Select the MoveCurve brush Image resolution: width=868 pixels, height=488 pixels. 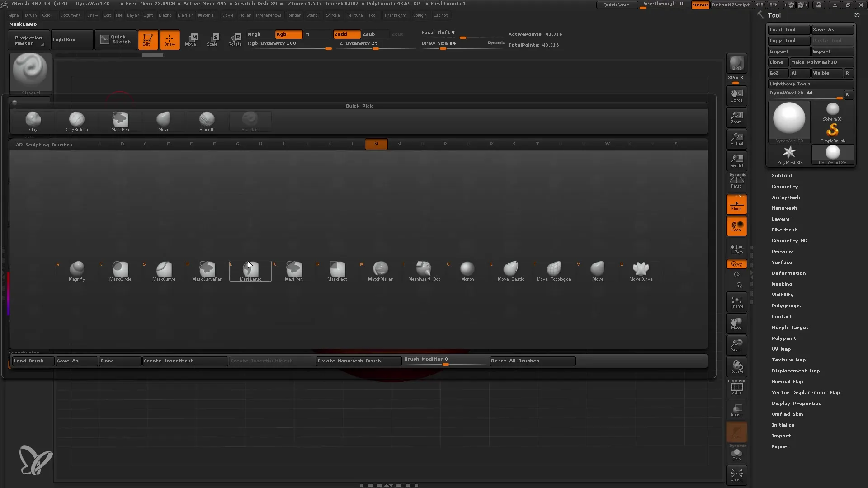[641, 271]
